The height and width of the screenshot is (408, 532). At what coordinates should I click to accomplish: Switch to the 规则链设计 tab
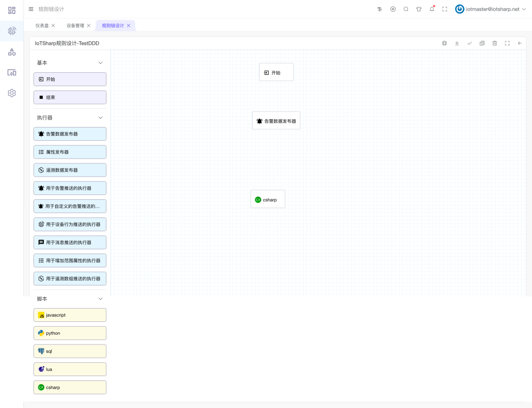[113, 26]
